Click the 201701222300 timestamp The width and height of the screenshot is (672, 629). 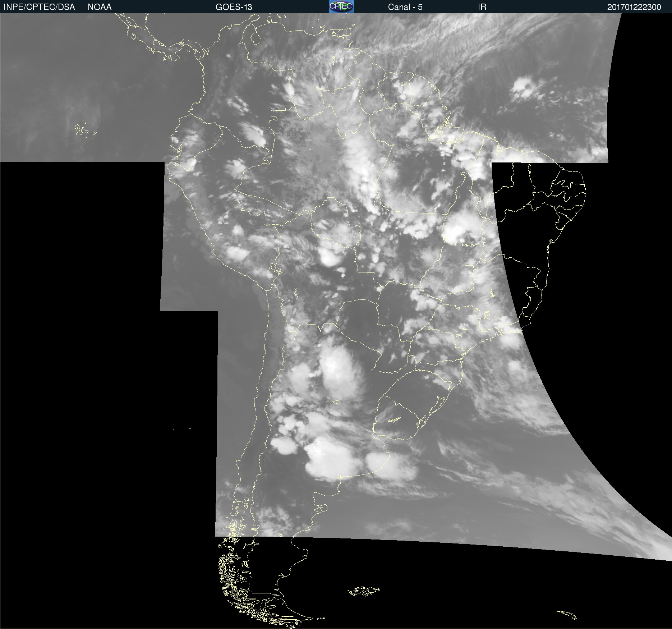pos(634,7)
